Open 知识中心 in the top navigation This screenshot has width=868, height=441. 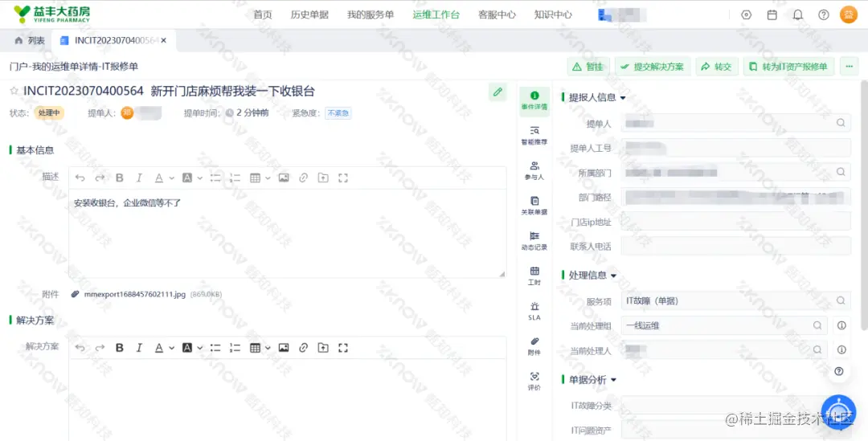[553, 15]
